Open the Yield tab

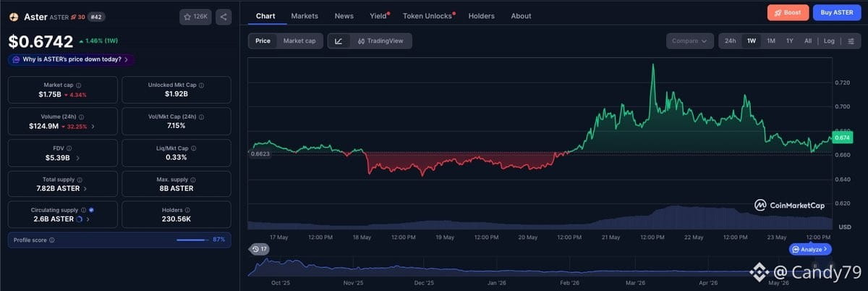378,16
